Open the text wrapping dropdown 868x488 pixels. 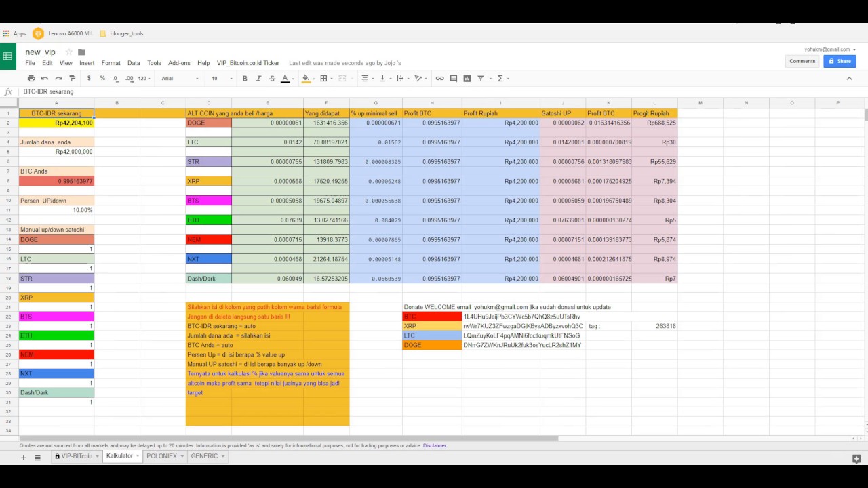pyautogui.click(x=402, y=79)
